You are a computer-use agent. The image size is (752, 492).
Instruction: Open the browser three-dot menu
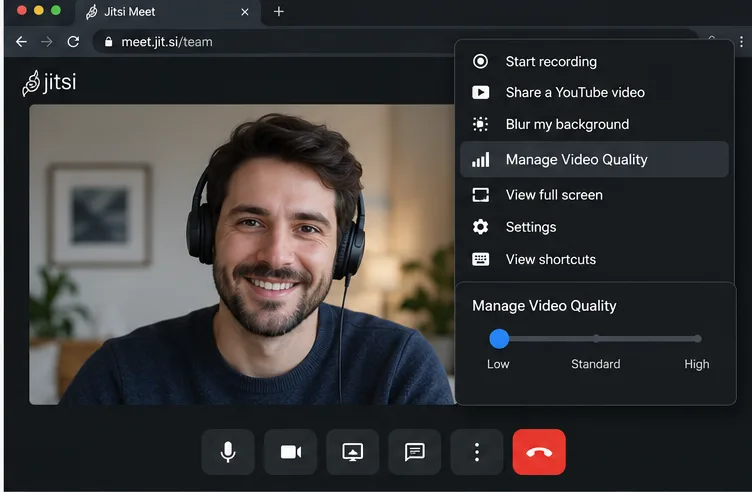[741, 42]
